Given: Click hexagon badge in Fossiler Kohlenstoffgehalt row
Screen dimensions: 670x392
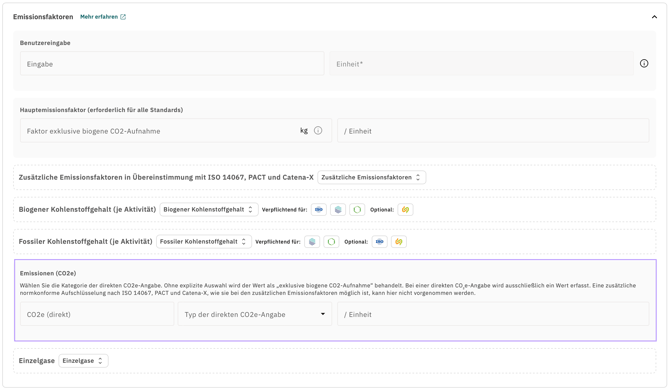Looking at the screenshot, I should pos(312,242).
